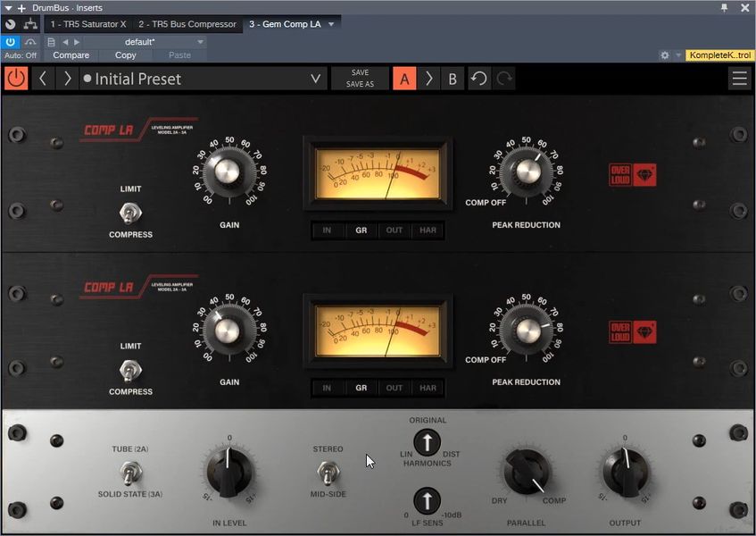The width and height of the screenshot is (756, 536).
Task: Flip the STEREO/MID-SIDE switch
Action: coord(327,473)
